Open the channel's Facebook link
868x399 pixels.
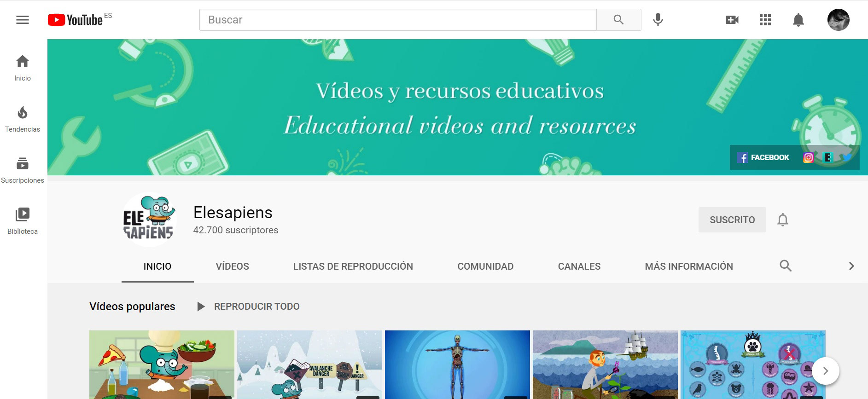click(763, 157)
